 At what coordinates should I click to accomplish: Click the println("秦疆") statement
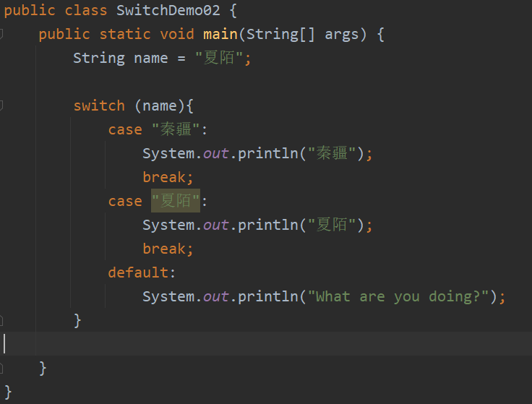pyautogui.click(x=257, y=153)
